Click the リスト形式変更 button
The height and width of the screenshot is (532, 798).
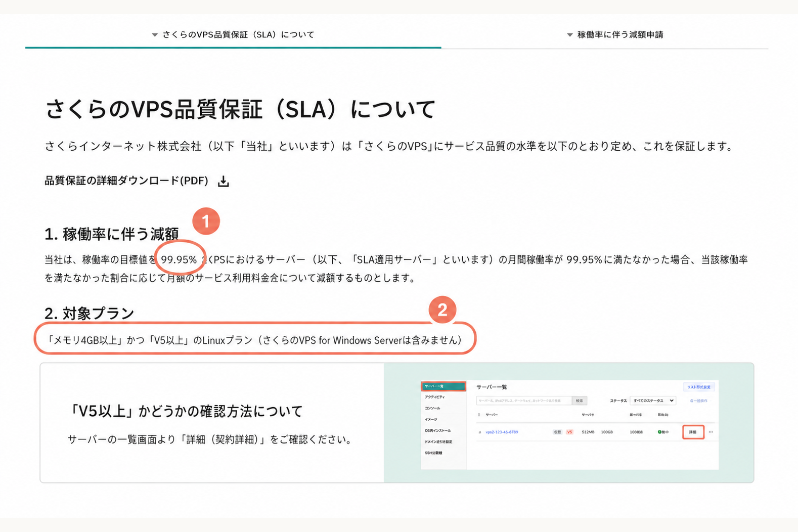698,387
